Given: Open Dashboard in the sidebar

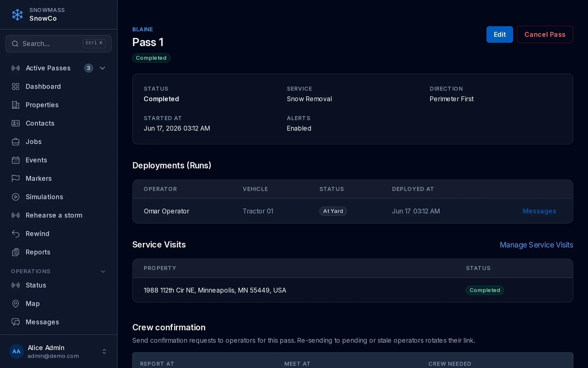Looking at the screenshot, I should tap(59, 87).
